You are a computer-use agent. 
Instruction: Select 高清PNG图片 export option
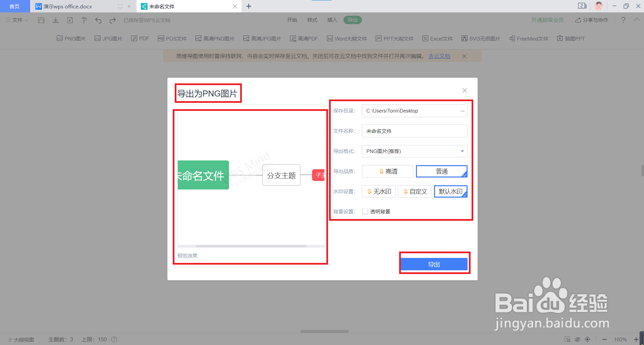[215, 39]
